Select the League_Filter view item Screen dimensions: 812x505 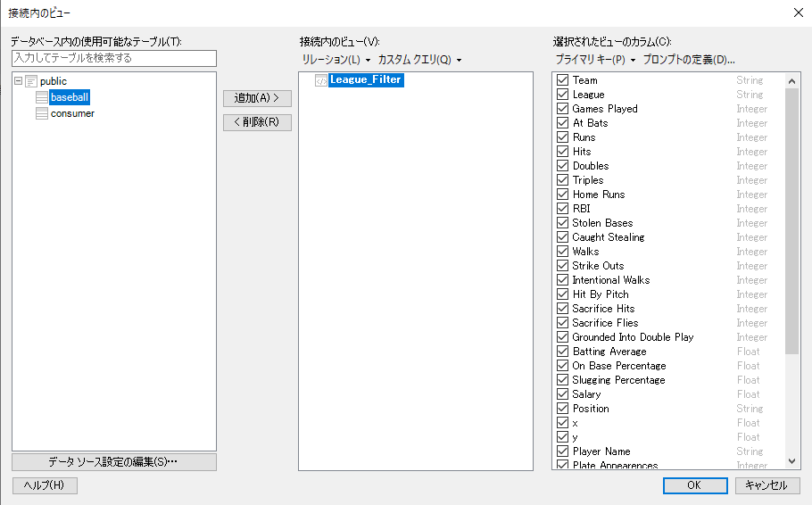pos(366,79)
